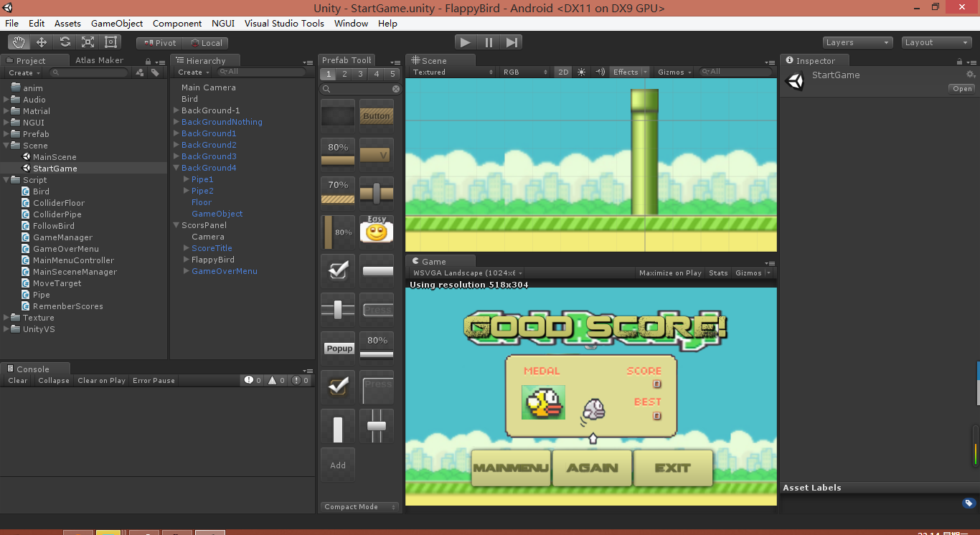The width and height of the screenshot is (980, 535).
Task: Toggle scene audio speaker icon
Action: point(600,72)
